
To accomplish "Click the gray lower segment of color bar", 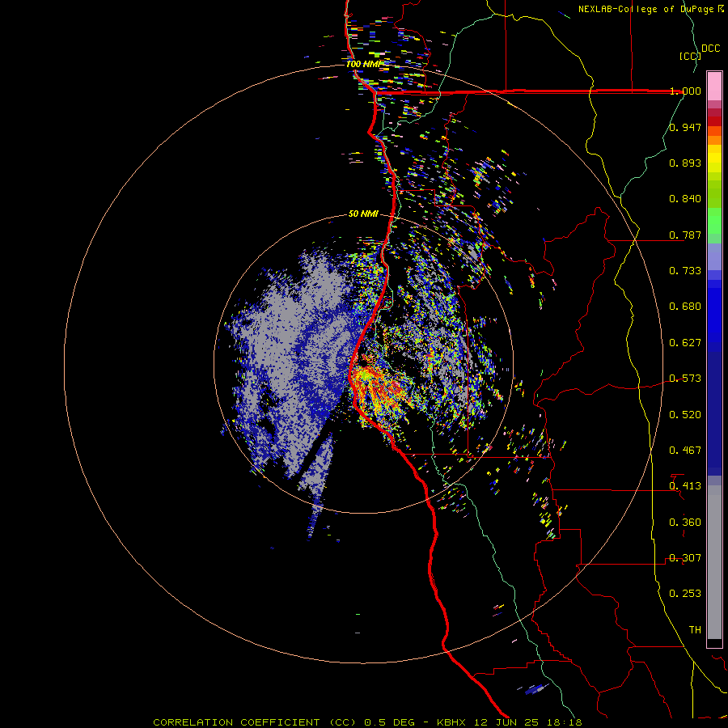I will pyautogui.click(x=714, y=562).
